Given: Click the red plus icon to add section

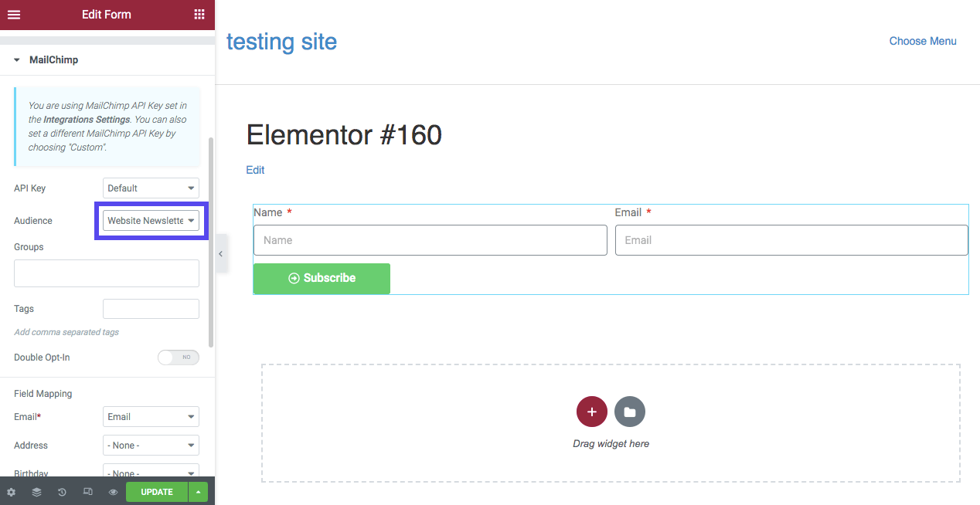Looking at the screenshot, I should 592,412.
